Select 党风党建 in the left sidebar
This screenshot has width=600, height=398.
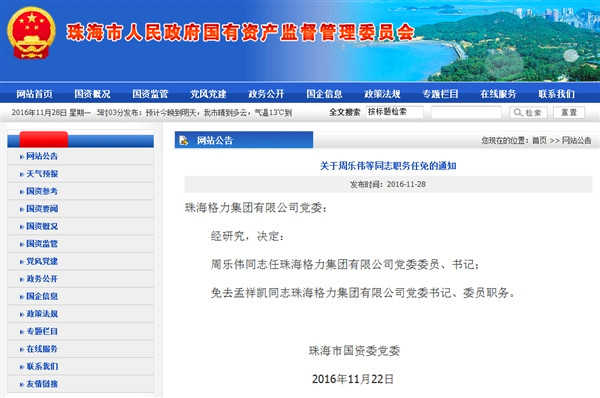[x=42, y=261]
